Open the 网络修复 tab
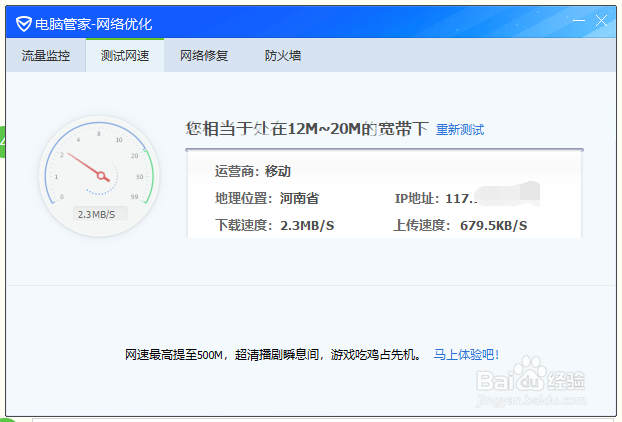Screen dimensions: 622x422 pyautogui.click(x=204, y=56)
